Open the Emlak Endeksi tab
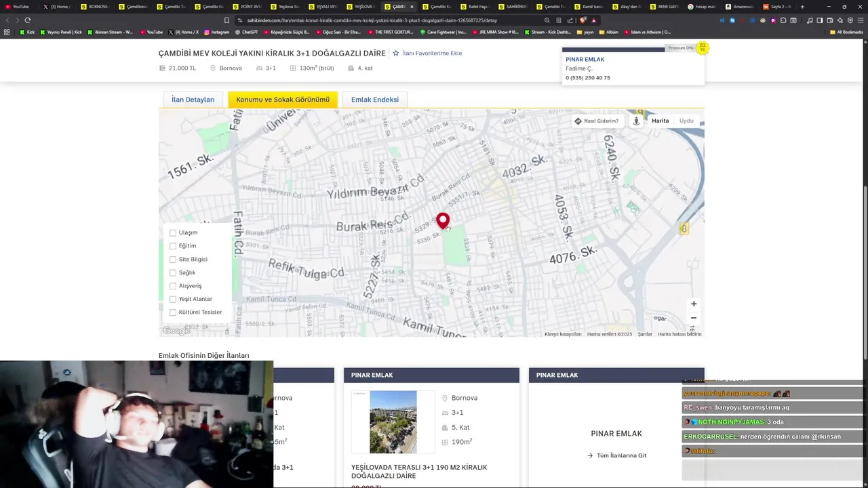The width and height of the screenshot is (868, 488). point(375,100)
